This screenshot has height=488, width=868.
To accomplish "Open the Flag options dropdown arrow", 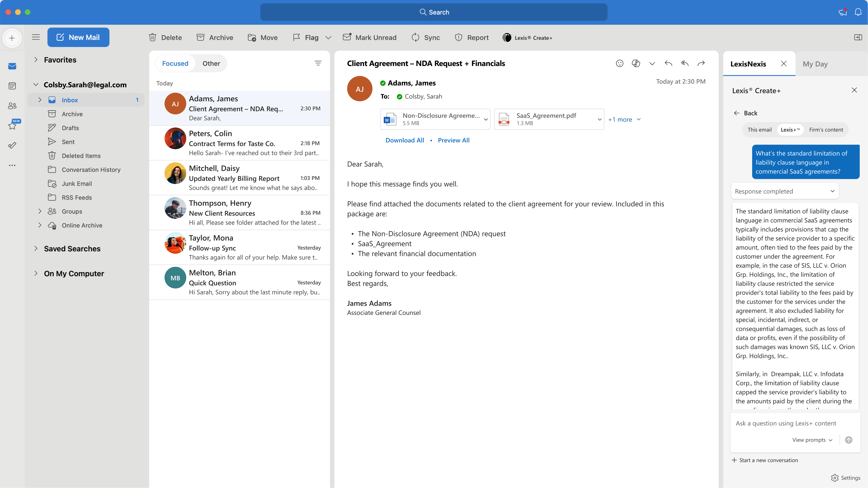I will click(328, 38).
